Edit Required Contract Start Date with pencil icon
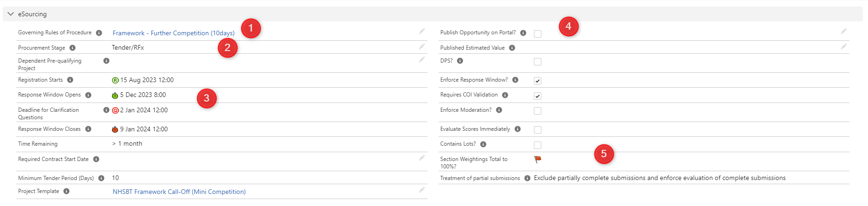This screenshot has width=868, height=206. (422, 158)
